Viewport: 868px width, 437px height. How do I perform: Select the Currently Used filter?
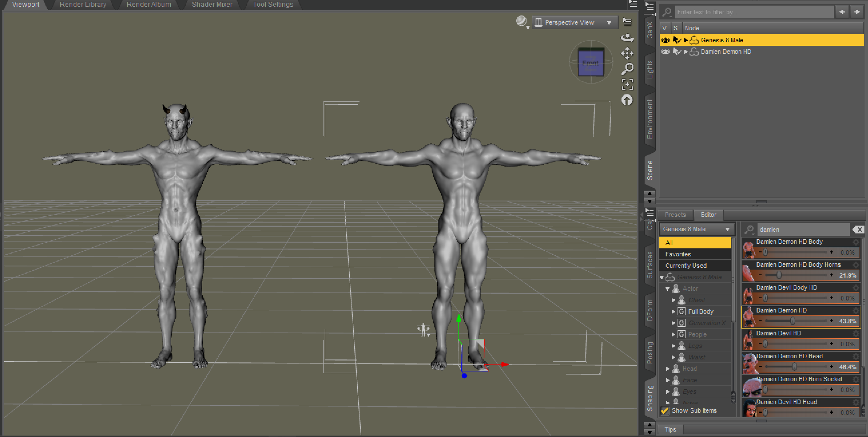tap(686, 266)
